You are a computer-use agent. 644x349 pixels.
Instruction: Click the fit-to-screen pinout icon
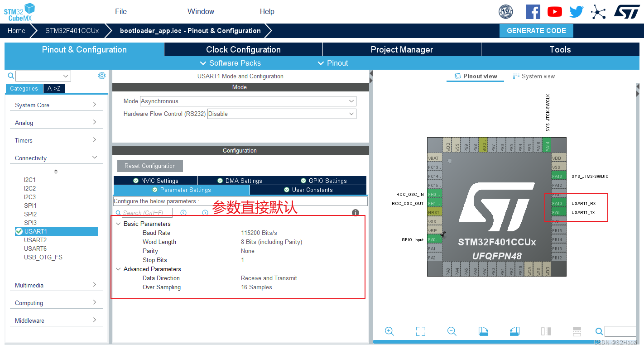(421, 331)
